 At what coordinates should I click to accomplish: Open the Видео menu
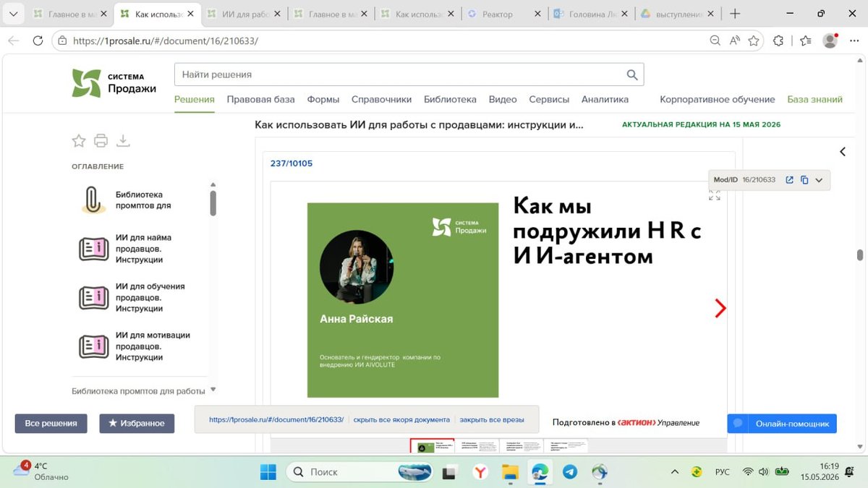(x=503, y=100)
